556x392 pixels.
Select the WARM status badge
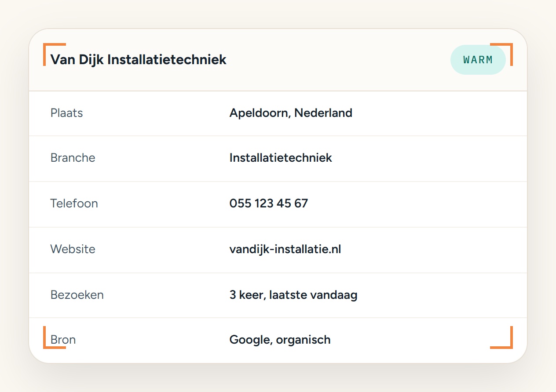point(478,60)
